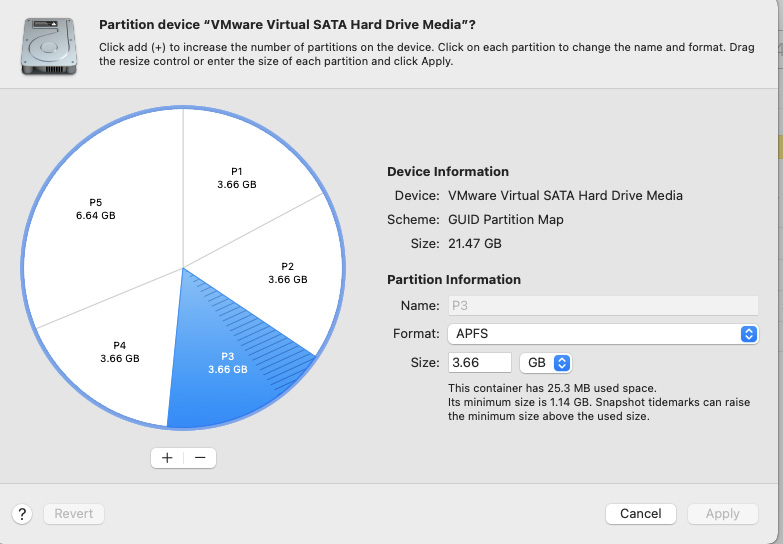Open the GB size unit dropdown
Screen dimensions: 783x544
pyautogui.click(x=545, y=363)
